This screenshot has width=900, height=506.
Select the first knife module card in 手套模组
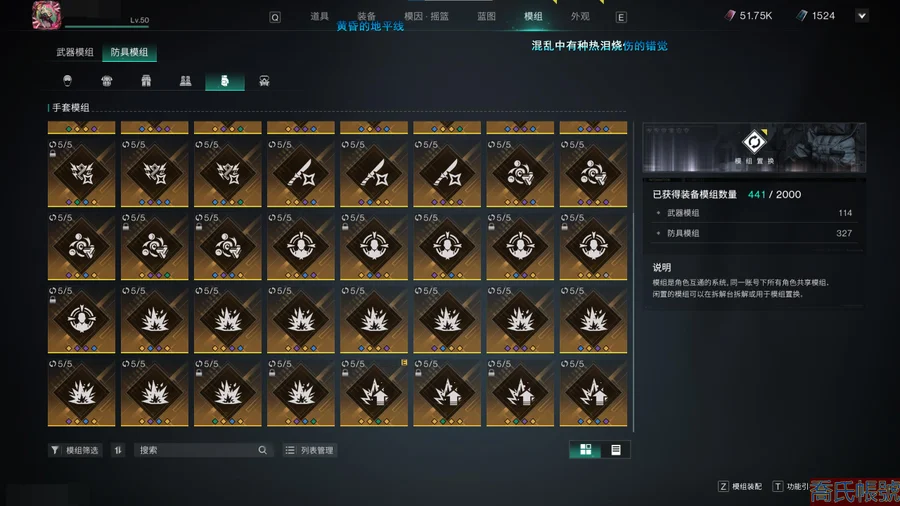click(301, 173)
